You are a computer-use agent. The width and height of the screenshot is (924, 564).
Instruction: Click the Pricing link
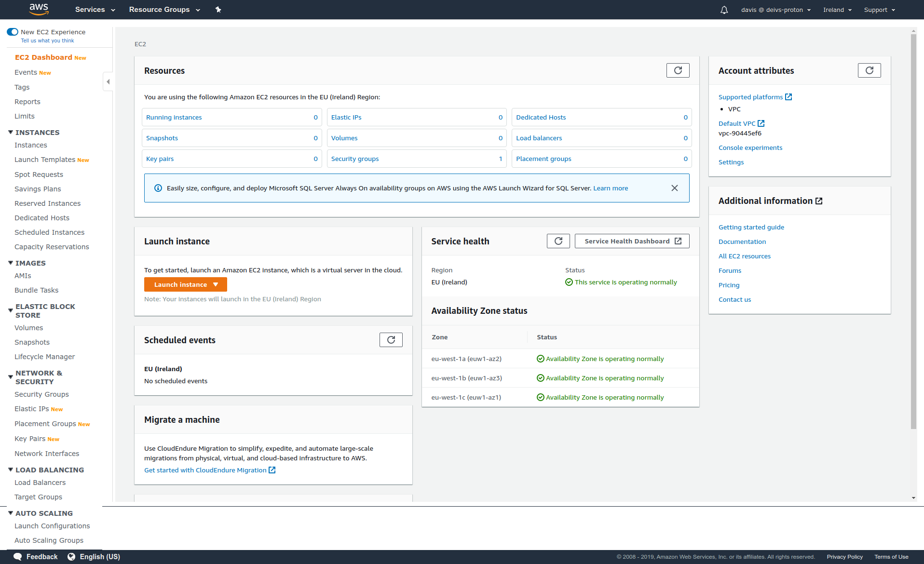729,285
